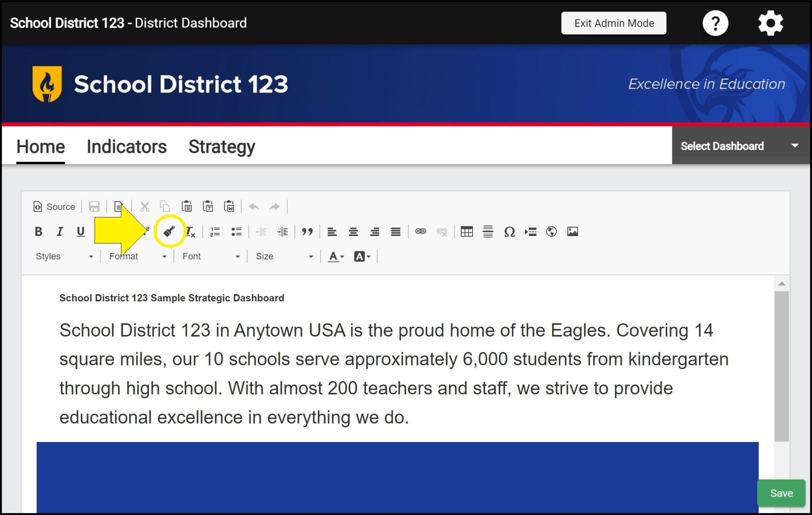The width and height of the screenshot is (812, 515).
Task: Click the Undo arrow icon
Action: (x=254, y=207)
